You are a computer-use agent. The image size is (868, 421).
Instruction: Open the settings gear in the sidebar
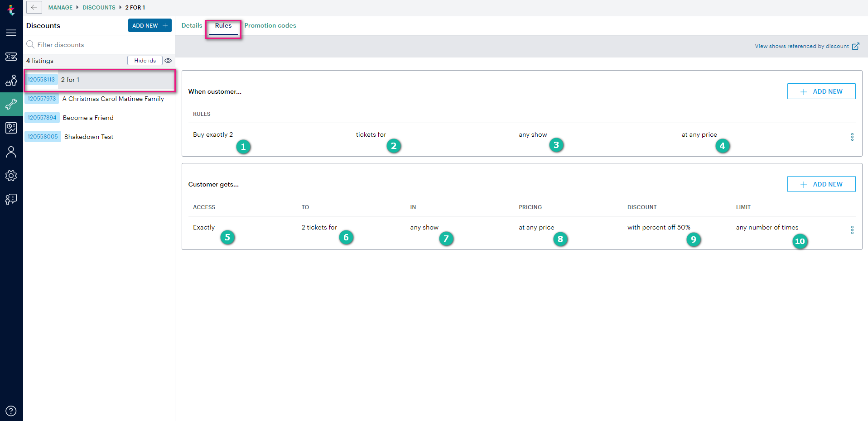[11, 176]
